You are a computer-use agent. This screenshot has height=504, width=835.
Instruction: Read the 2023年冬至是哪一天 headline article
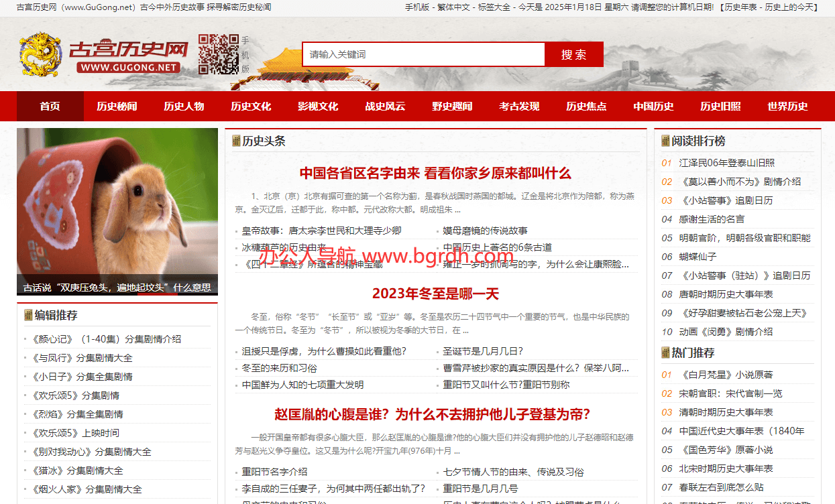click(435, 294)
